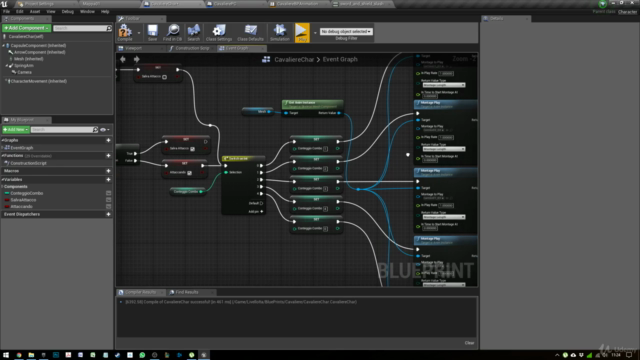
Task: Expand Play options dropdown arrow
Action: (315, 33)
